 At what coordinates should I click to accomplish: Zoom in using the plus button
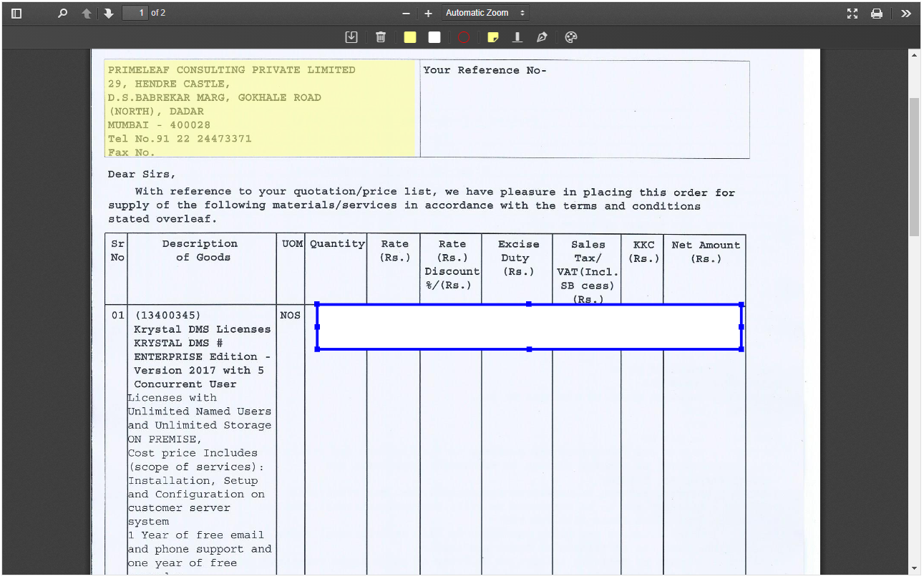(428, 13)
